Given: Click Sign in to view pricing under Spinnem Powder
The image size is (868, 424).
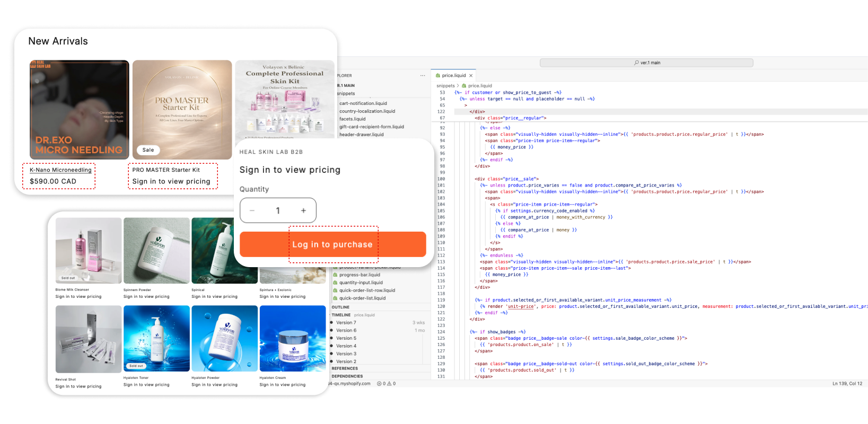Looking at the screenshot, I should point(146,297).
